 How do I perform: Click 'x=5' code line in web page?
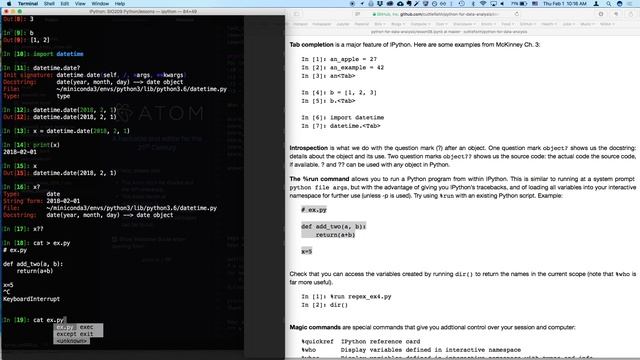click(x=307, y=251)
